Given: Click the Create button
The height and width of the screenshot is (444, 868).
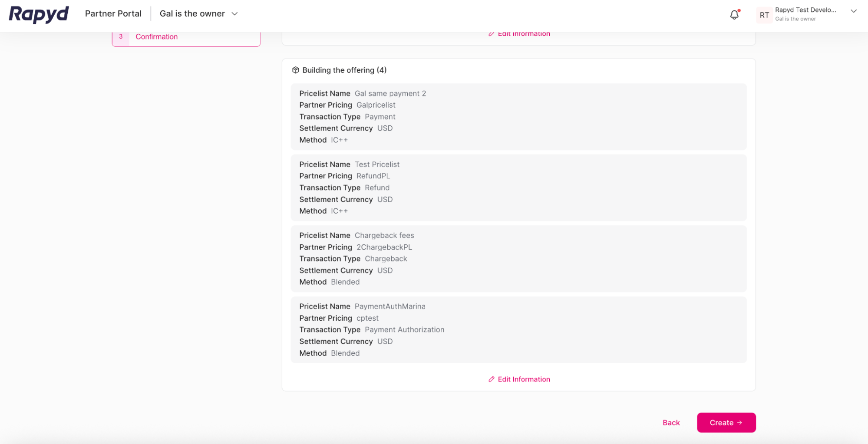Looking at the screenshot, I should [726, 422].
